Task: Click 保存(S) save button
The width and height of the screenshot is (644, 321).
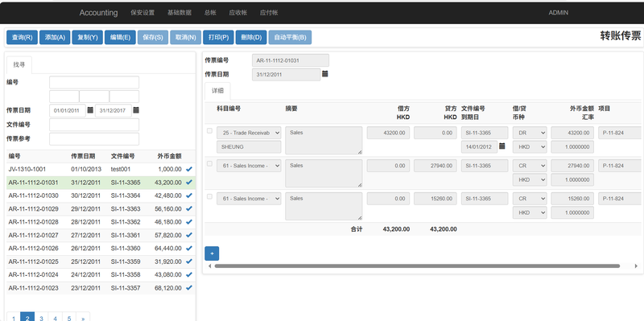Action: [x=153, y=37]
